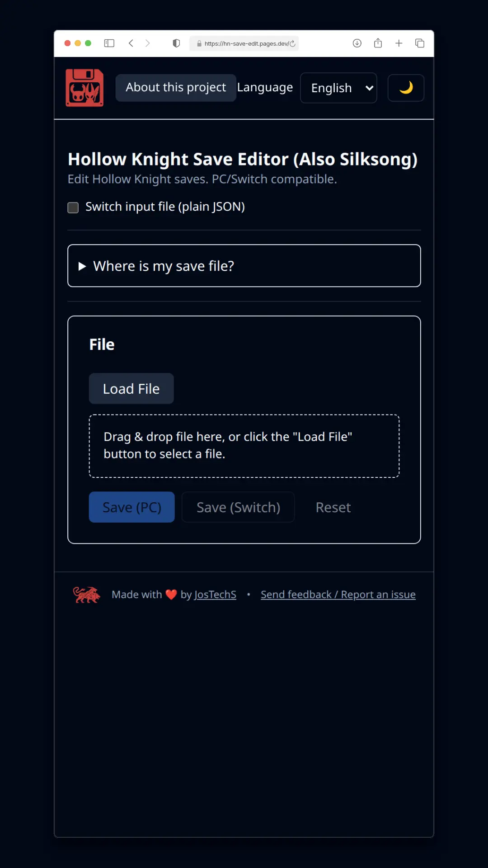Click the share icon in browser toolbar
Image resolution: width=488 pixels, height=868 pixels.
[378, 43]
